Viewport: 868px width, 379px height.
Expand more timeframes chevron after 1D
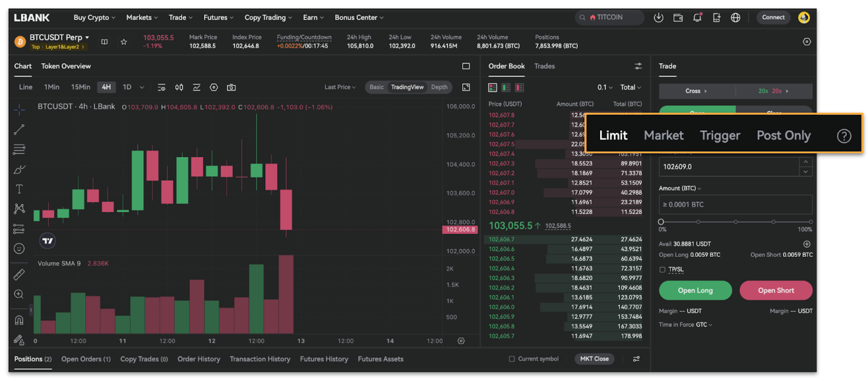tap(142, 87)
